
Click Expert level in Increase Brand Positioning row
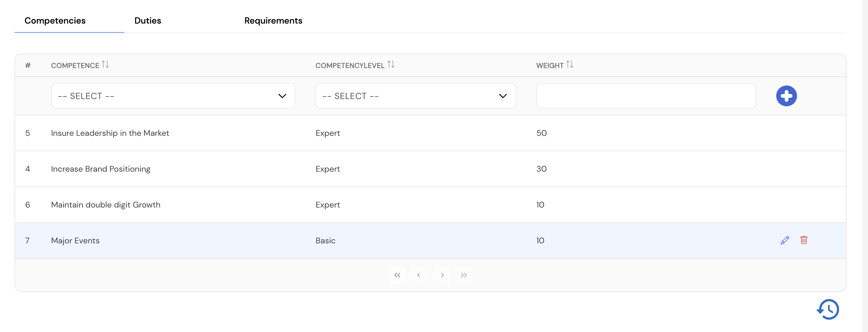(x=327, y=169)
